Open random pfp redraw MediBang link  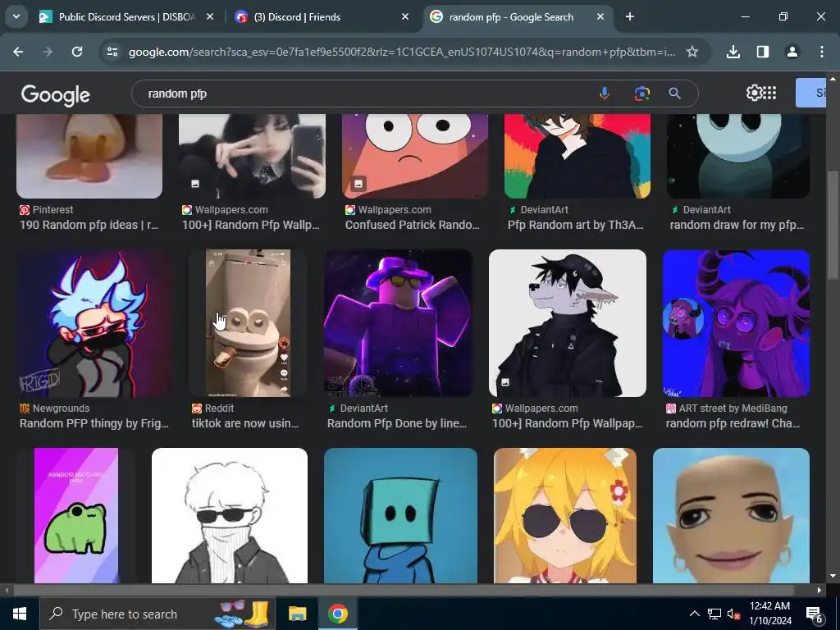pyautogui.click(x=733, y=424)
